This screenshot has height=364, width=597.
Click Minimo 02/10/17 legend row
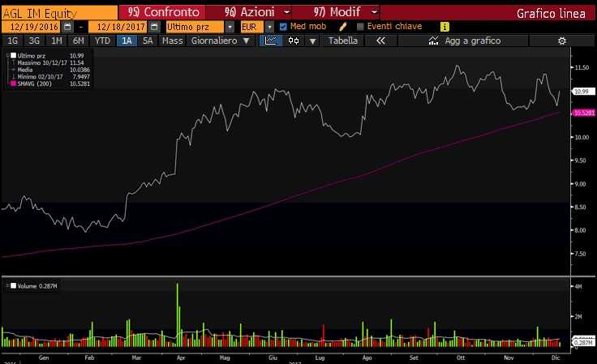coord(50,77)
